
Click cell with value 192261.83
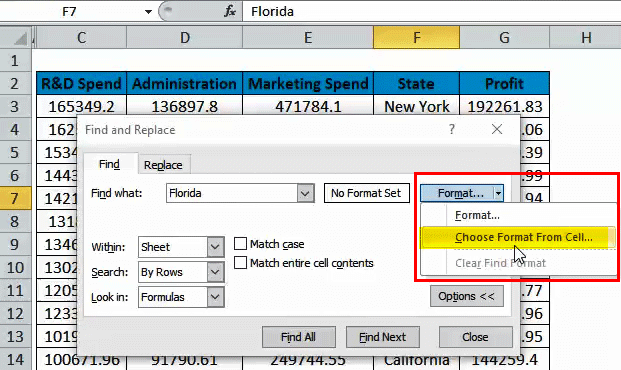[504, 106]
